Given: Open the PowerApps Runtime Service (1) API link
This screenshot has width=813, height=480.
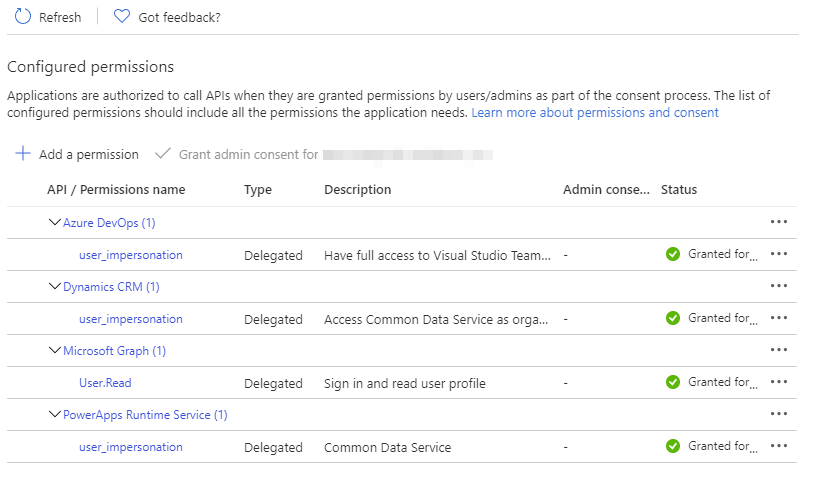Looking at the screenshot, I should tap(145, 415).
